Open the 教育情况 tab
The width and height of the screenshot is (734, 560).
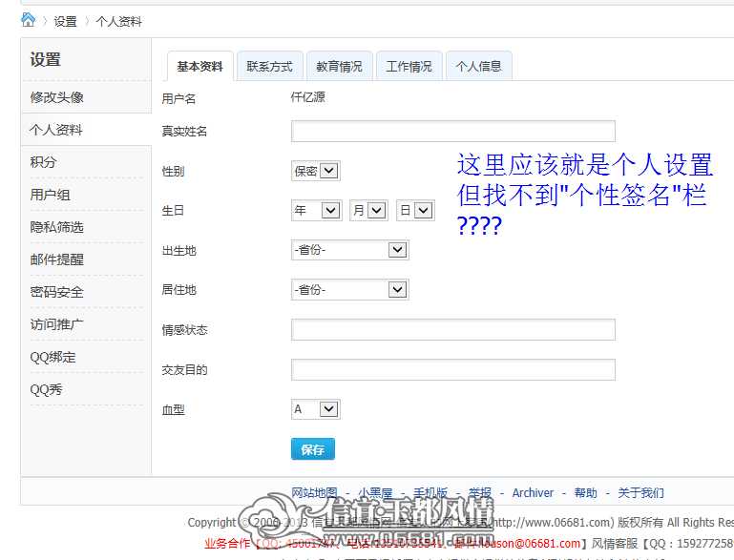[339, 67]
